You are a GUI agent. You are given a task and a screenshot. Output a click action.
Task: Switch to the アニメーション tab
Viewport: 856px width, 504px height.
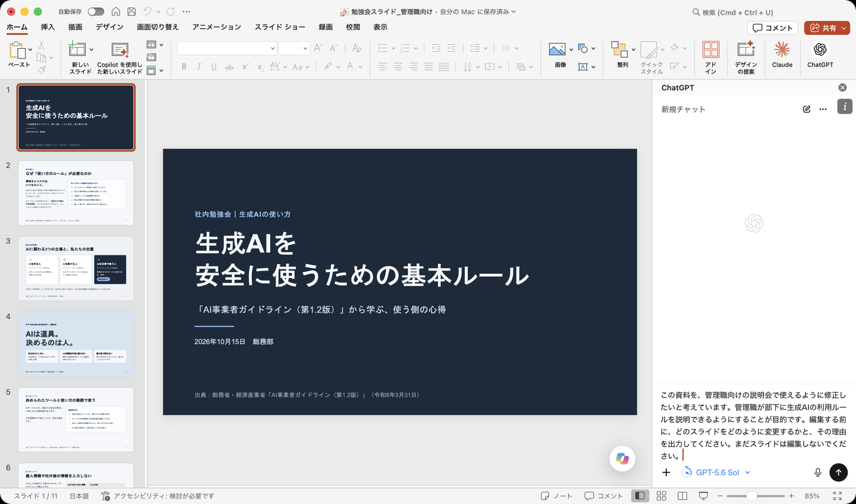pyautogui.click(x=216, y=27)
